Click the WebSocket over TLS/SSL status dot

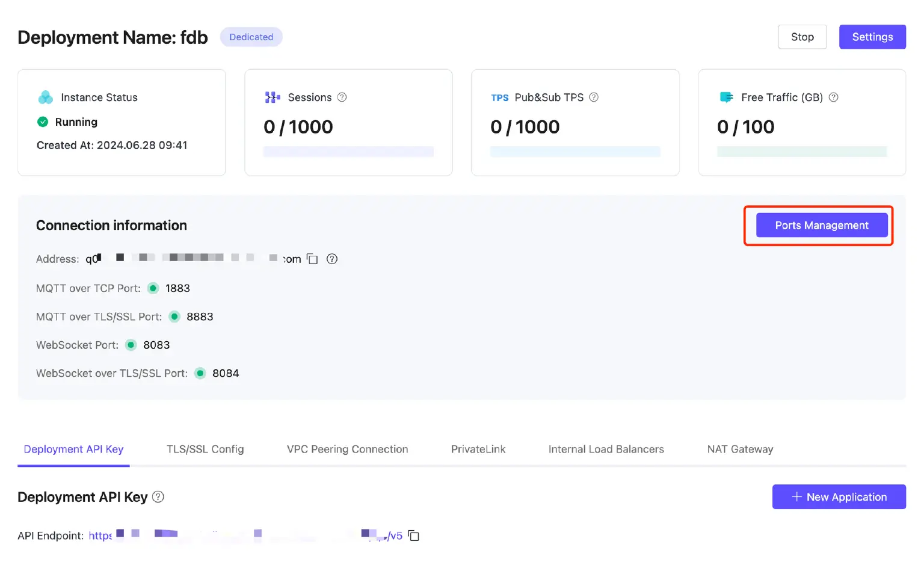coord(200,373)
